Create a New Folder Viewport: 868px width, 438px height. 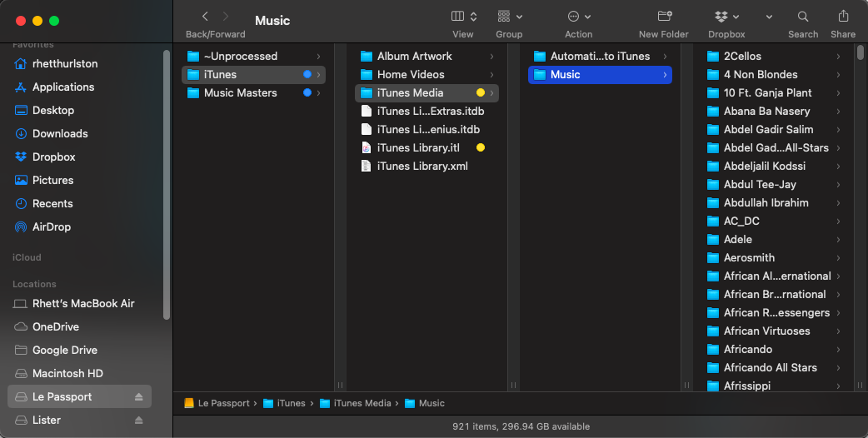pos(664,16)
